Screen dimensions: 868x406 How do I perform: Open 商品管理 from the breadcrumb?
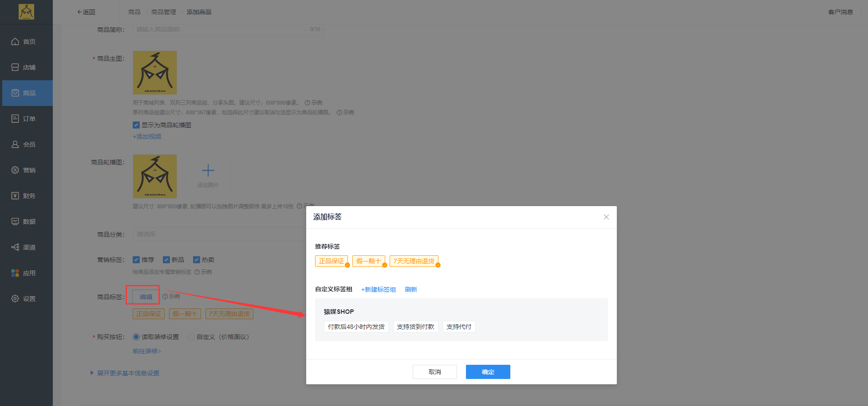click(163, 12)
